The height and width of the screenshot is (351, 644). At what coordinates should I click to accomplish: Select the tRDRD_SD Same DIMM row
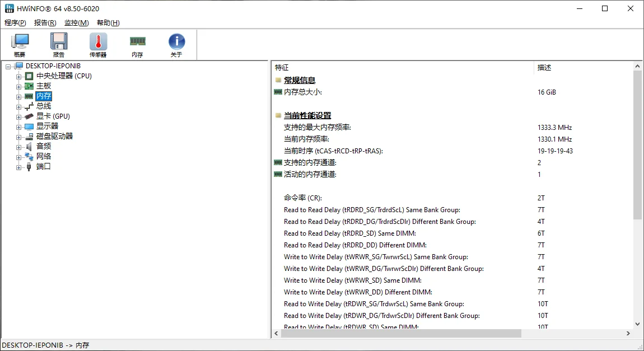pos(452,233)
